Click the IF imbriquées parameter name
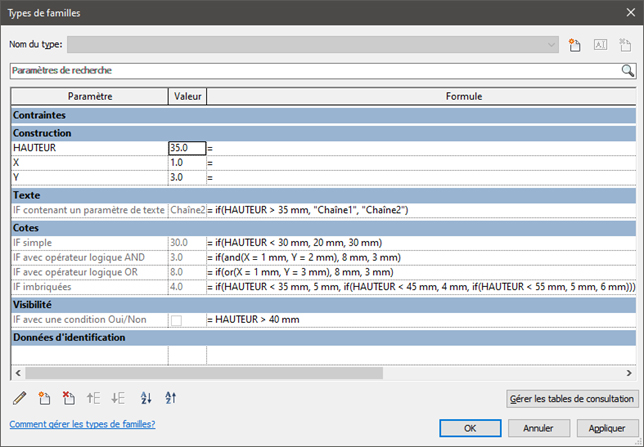The image size is (644, 447). pyautogui.click(x=42, y=287)
